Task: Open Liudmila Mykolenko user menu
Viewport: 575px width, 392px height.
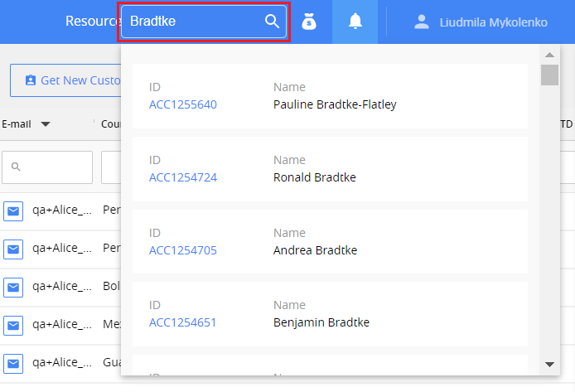Action: 492,22
